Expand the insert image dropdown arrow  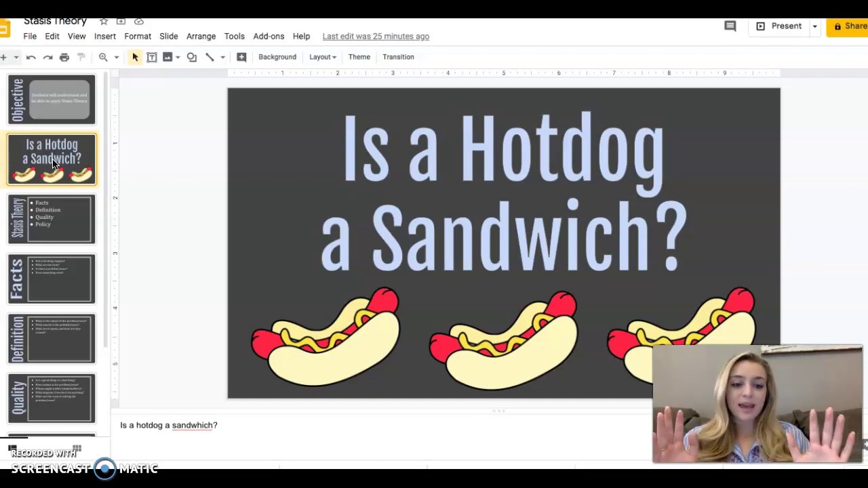(178, 57)
